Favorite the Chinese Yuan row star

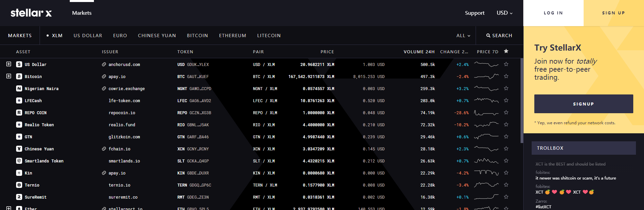506,148
